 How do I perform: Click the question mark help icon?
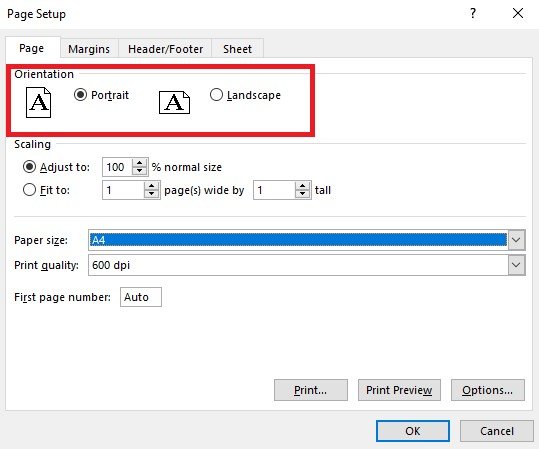(473, 13)
